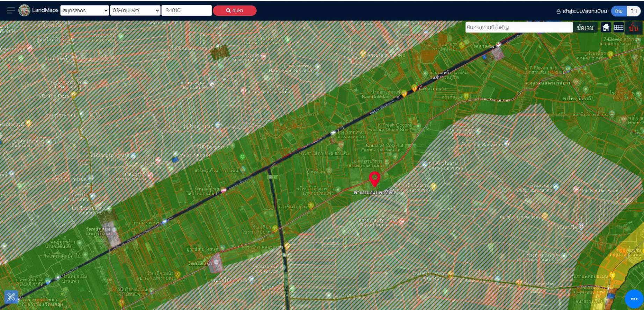Click the NamDokMai Cafe map marker
This screenshot has height=310, width=644.
click(x=404, y=93)
